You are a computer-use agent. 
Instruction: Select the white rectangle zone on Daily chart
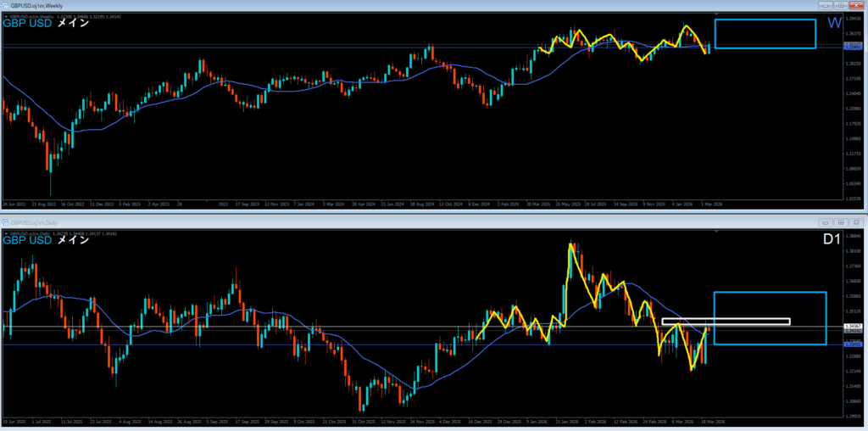(x=726, y=321)
